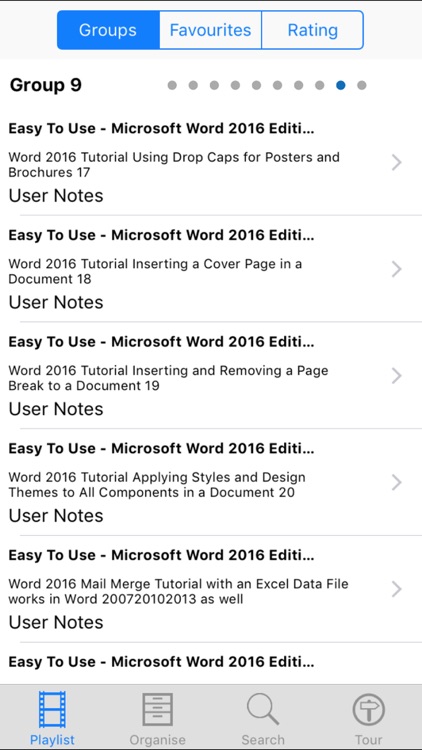Open 'Inserting and Removing a Page Break' row
The width and height of the screenshot is (422, 750).
[211, 375]
